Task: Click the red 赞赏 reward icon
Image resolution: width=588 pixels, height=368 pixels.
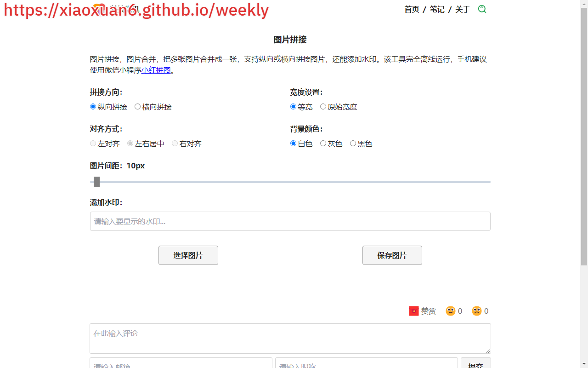Action: pyautogui.click(x=413, y=311)
